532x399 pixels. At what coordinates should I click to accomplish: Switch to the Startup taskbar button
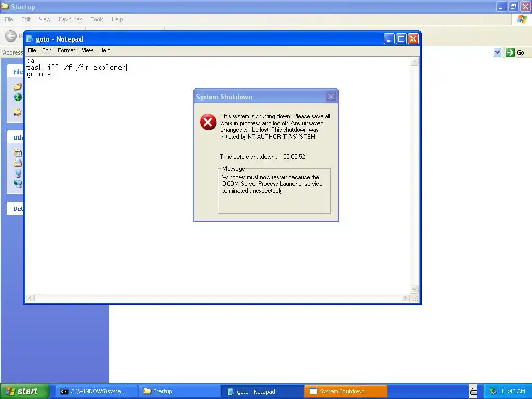pyautogui.click(x=179, y=392)
